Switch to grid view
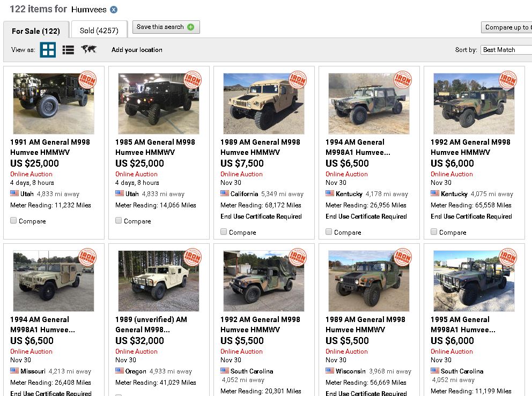 pyautogui.click(x=48, y=50)
